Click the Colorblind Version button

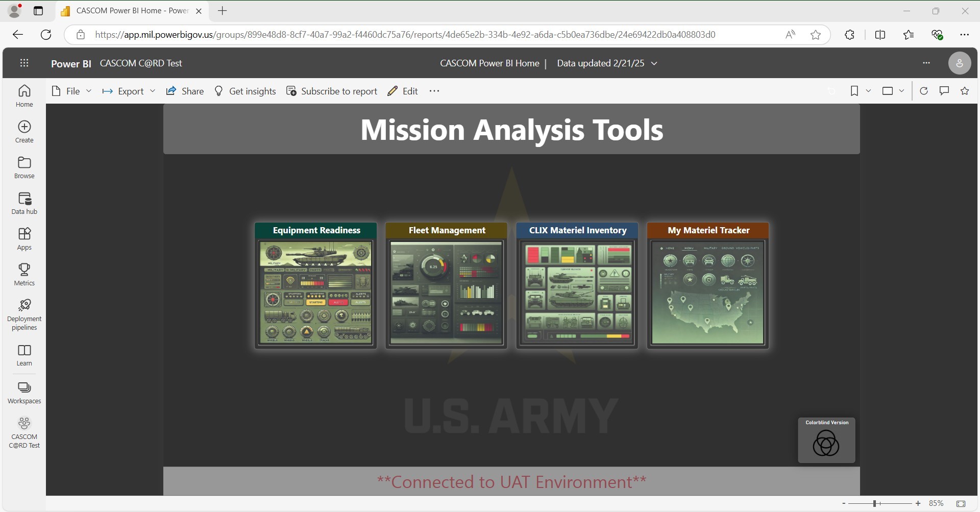point(826,440)
